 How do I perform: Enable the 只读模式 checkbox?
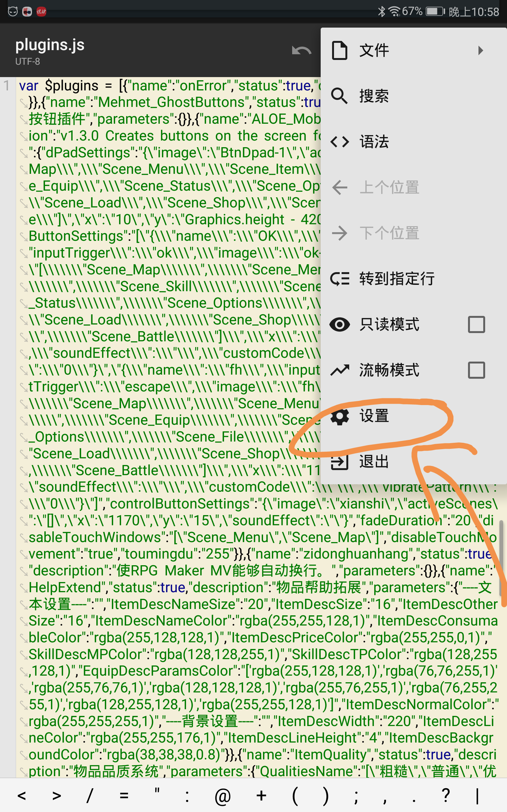click(x=476, y=324)
